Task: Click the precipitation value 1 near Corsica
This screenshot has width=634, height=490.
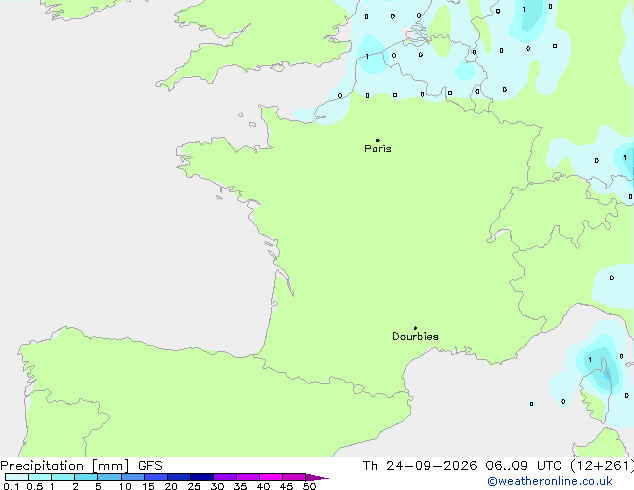Action: click(590, 359)
